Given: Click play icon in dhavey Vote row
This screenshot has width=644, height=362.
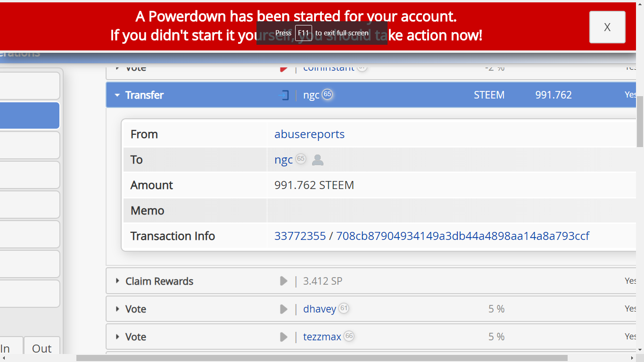Looking at the screenshot, I should coord(283,309).
